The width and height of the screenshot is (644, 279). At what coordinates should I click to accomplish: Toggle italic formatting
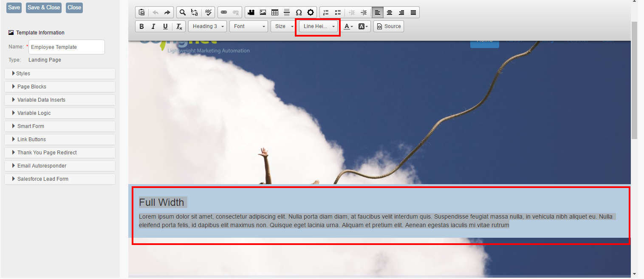[x=154, y=26]
